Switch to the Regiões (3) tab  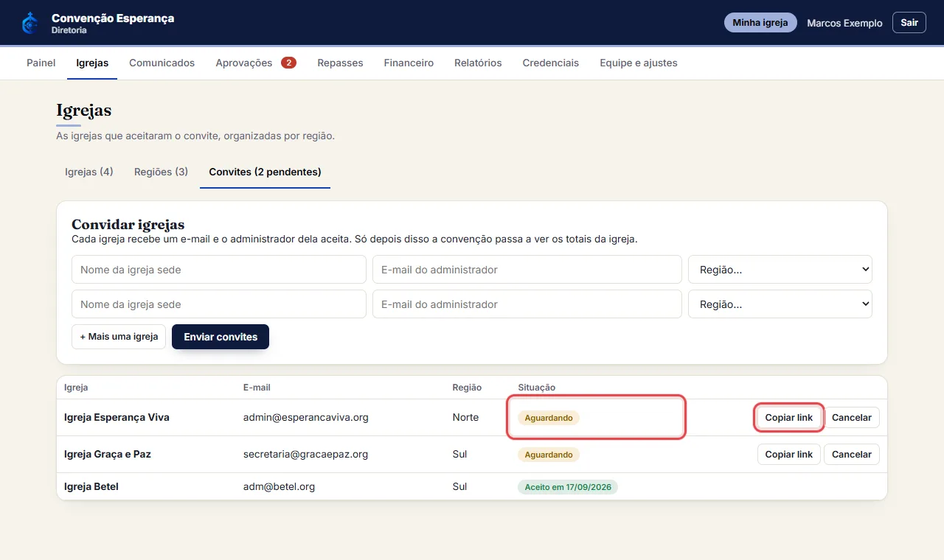161,172
